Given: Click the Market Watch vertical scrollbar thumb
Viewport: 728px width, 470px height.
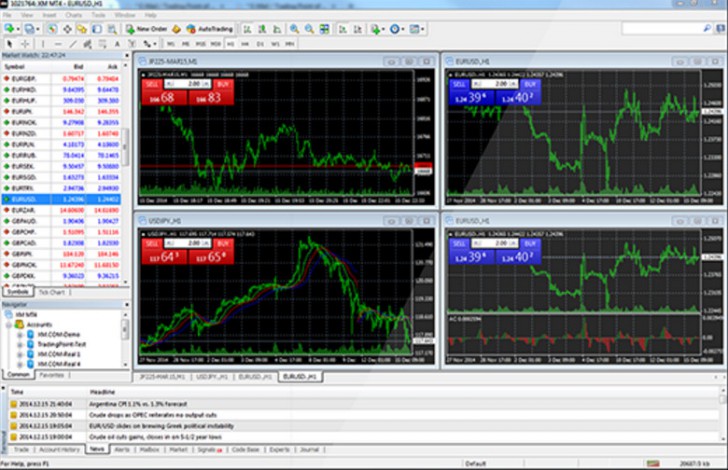Looking at the screenshot, I should [x=125, y=146].
